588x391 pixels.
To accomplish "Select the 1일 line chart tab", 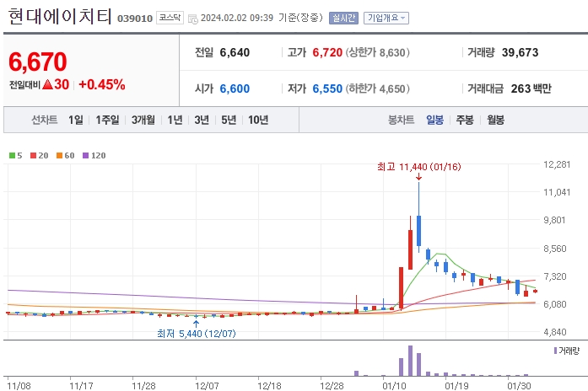I will tap(75, 120).
